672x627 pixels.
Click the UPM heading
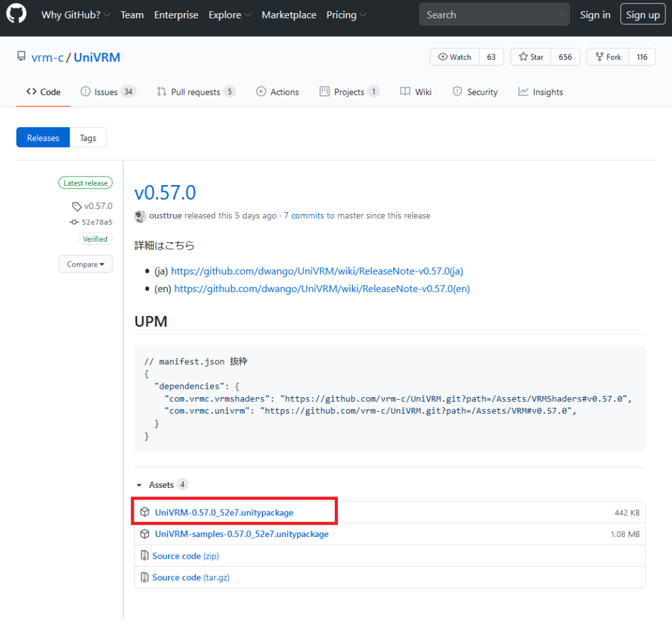[151, 321]
